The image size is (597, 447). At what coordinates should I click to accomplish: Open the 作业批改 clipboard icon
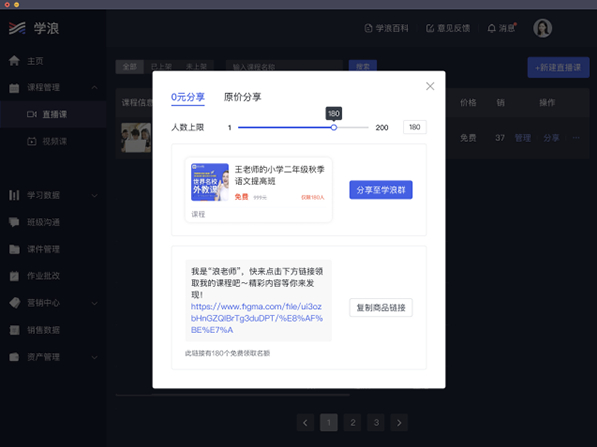coord(14,276)
